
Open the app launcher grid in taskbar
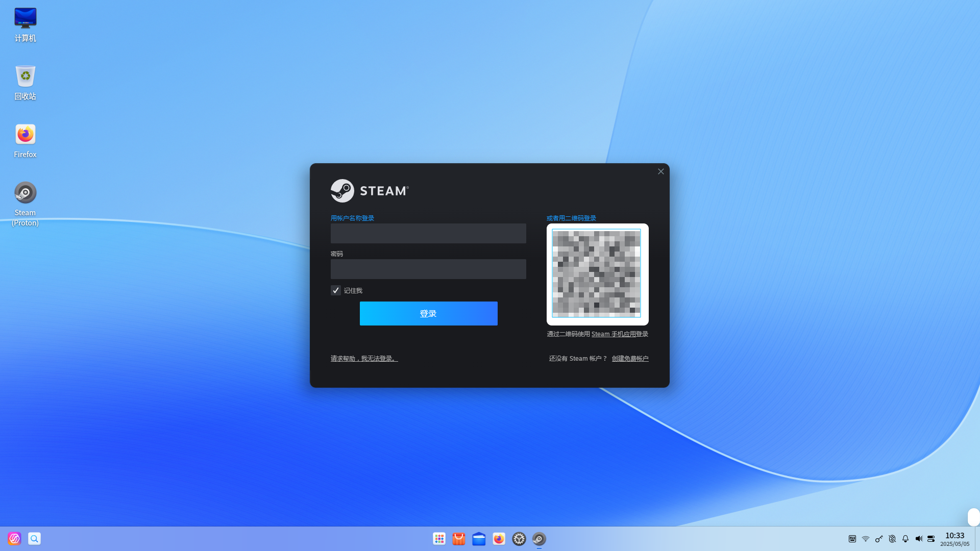(x=439, y=539)
